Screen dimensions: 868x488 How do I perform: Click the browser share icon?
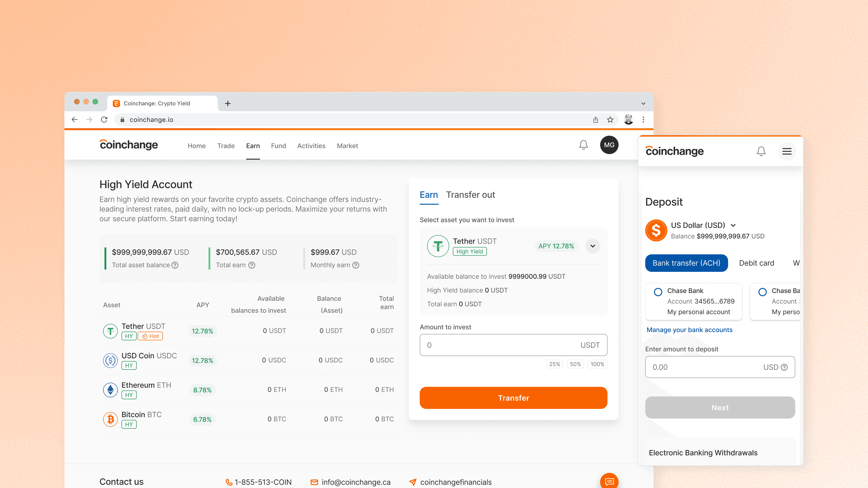(595, 120)
